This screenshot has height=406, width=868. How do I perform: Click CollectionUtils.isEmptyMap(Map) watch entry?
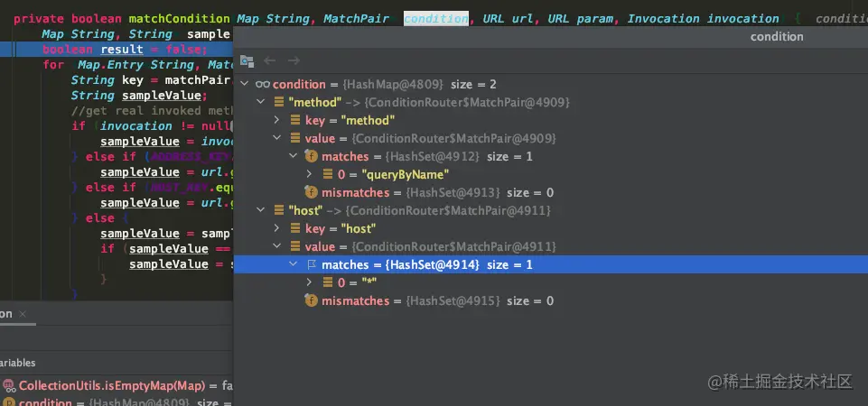coord(110,385)
